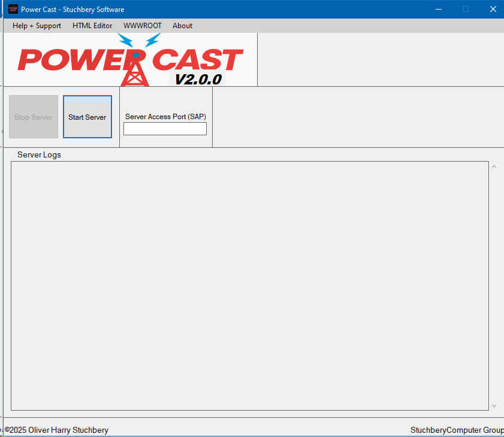Click the 'StuchberyComputer Group' status text

(457, 430)
